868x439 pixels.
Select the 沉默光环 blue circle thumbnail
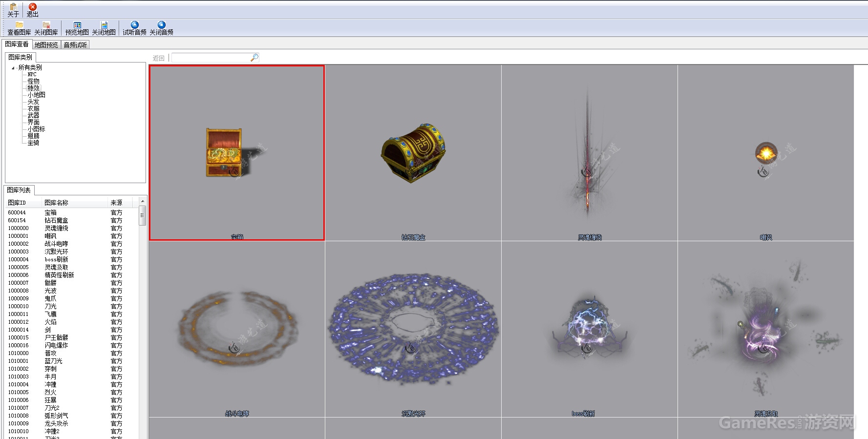pyautogui.click(x=413, y=329)
